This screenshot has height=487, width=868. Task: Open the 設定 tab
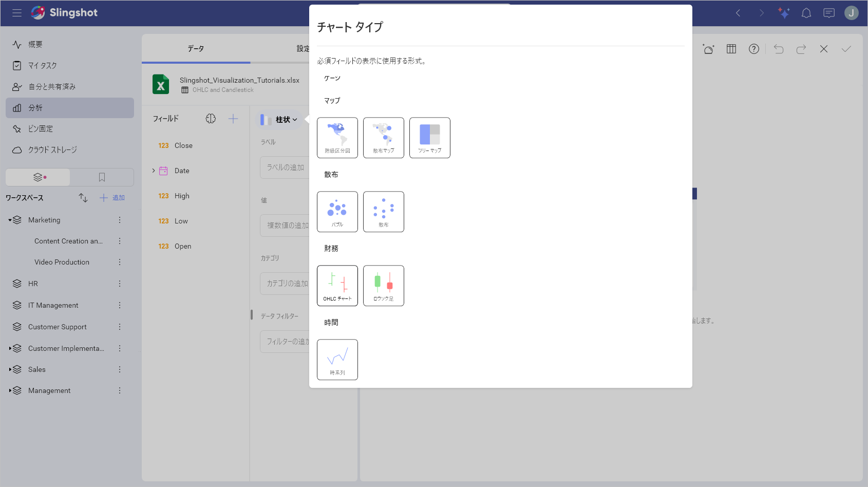[303, 48]
